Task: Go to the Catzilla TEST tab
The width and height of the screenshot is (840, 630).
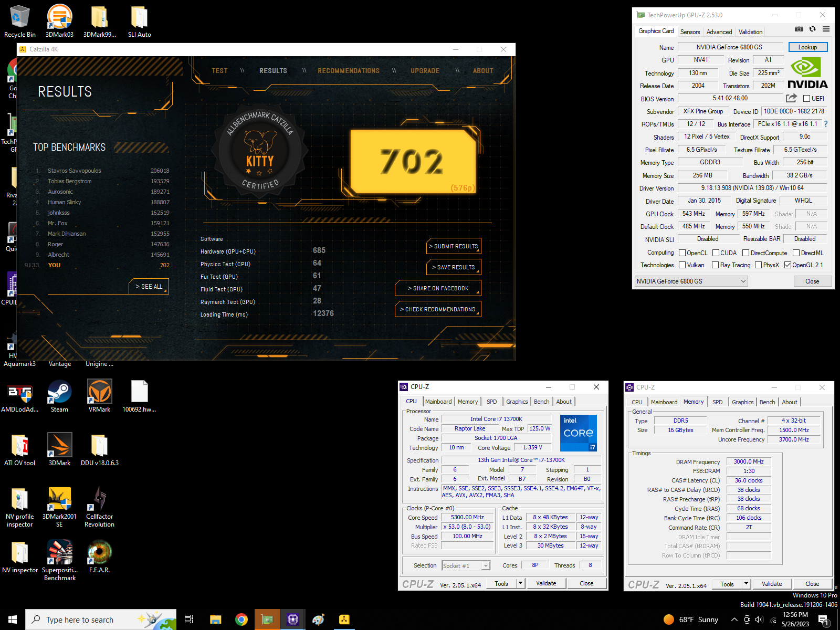Action: 219,71
